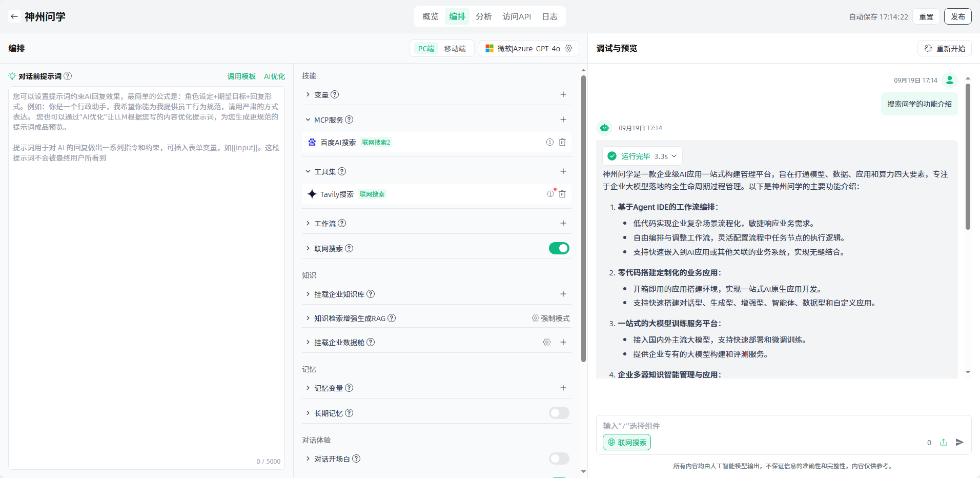View info for 百度AI搜索
Image resolution: width=980 pixels, height=478 pixels.
coord(549,142)
